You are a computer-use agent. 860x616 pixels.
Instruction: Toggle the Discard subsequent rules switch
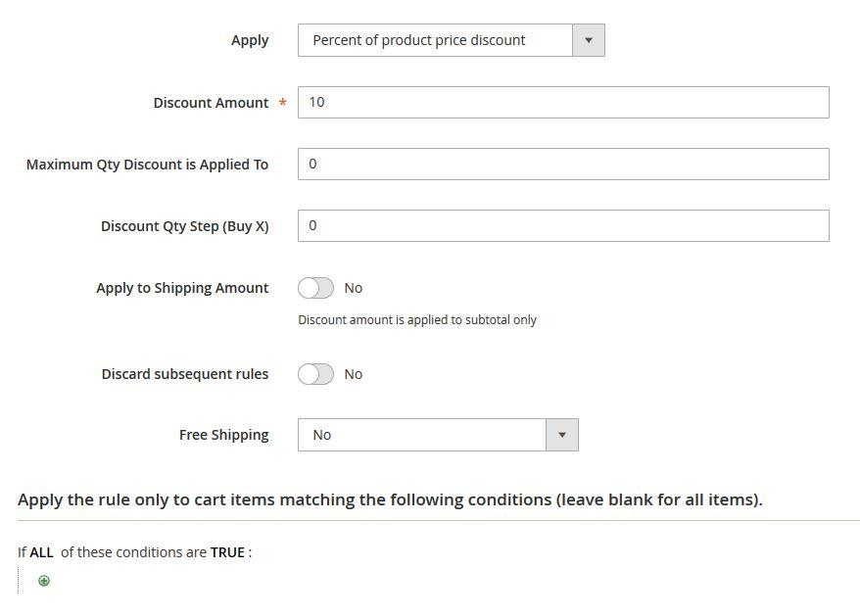(x=316, y=374)
